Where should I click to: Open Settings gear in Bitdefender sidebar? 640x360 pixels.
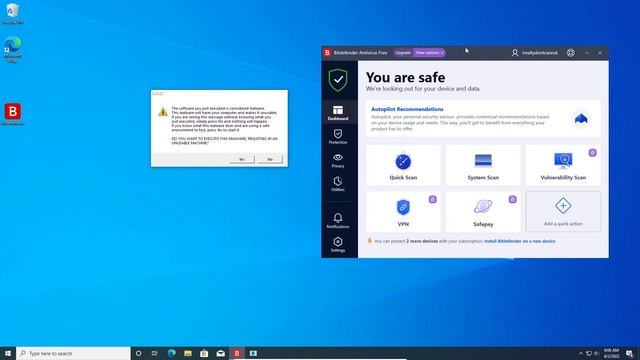point(338,244)
